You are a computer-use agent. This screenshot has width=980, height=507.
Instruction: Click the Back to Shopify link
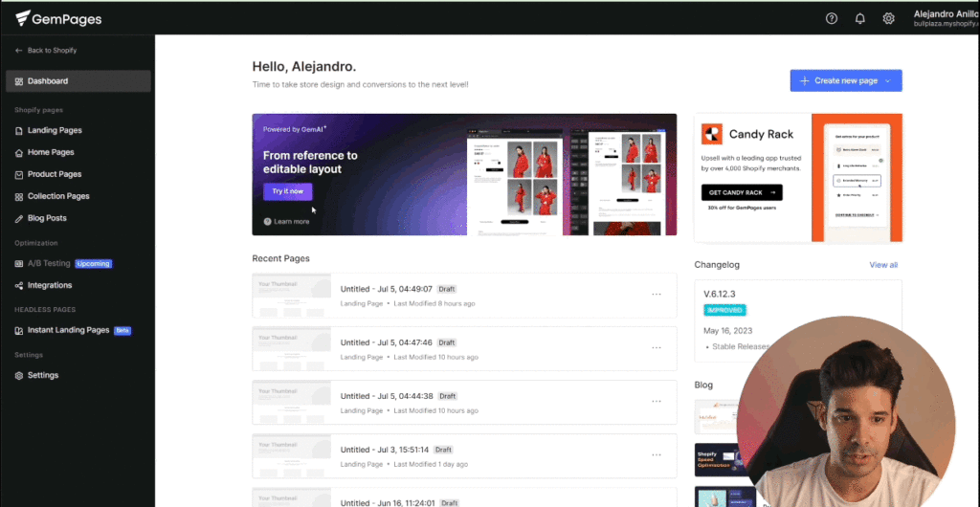[x=52, y=50]
